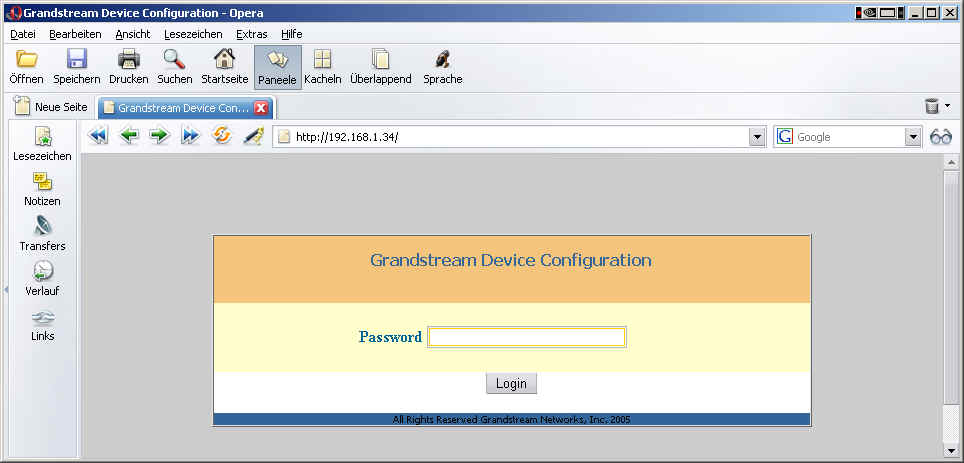The image size is (964, 463).
Task: Click the glasses view icon
Action: tap(941, 137)
